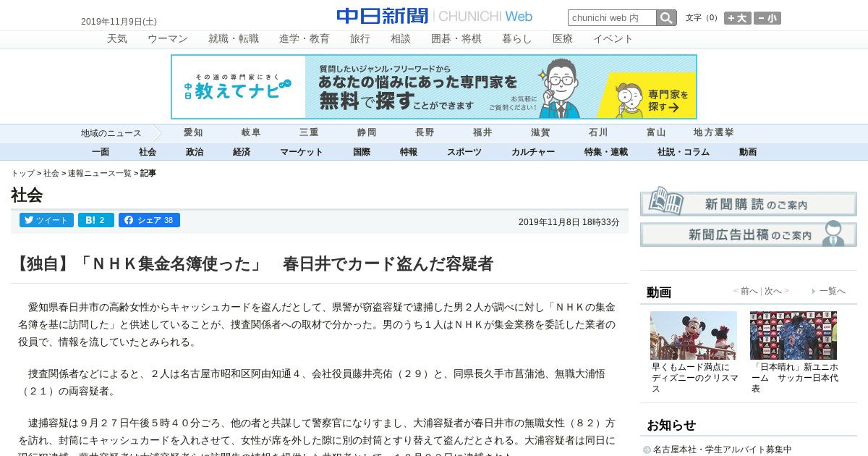Switch to 社会 in category bar
The image size is (868, 456).
pos(148,152)
